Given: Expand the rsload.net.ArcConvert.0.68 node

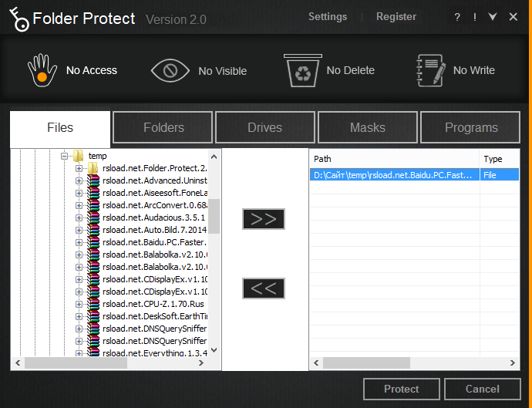Looking at the screenshot, I should (79, 206).
